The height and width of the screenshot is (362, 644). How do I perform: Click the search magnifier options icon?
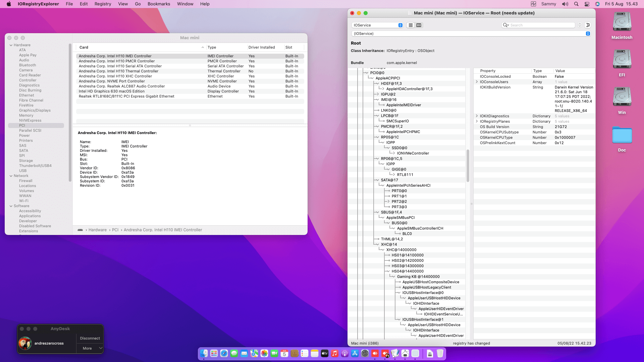[506, 25]
